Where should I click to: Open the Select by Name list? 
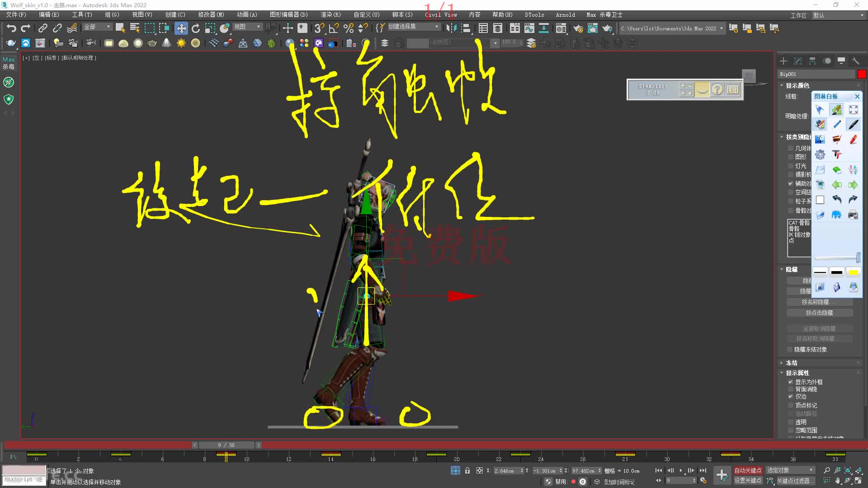pos(135,28)
